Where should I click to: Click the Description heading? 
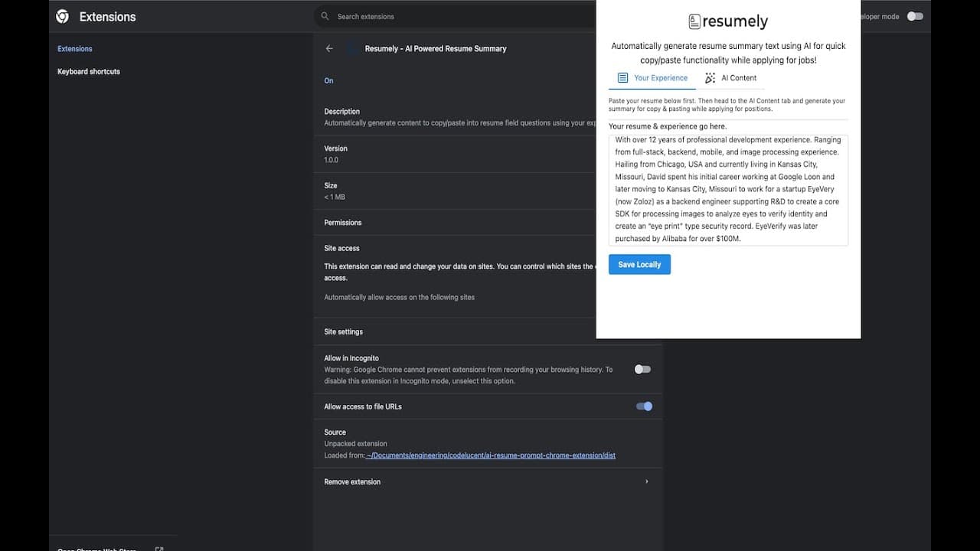coord(341,112)
